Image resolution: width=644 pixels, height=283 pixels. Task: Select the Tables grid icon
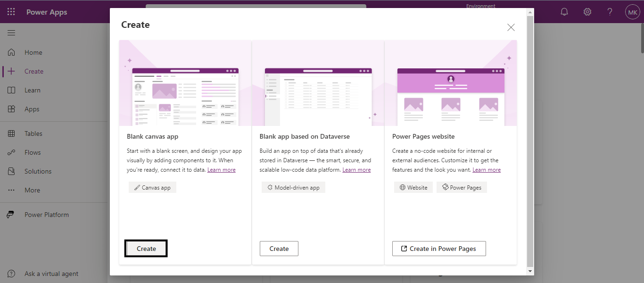12,133
